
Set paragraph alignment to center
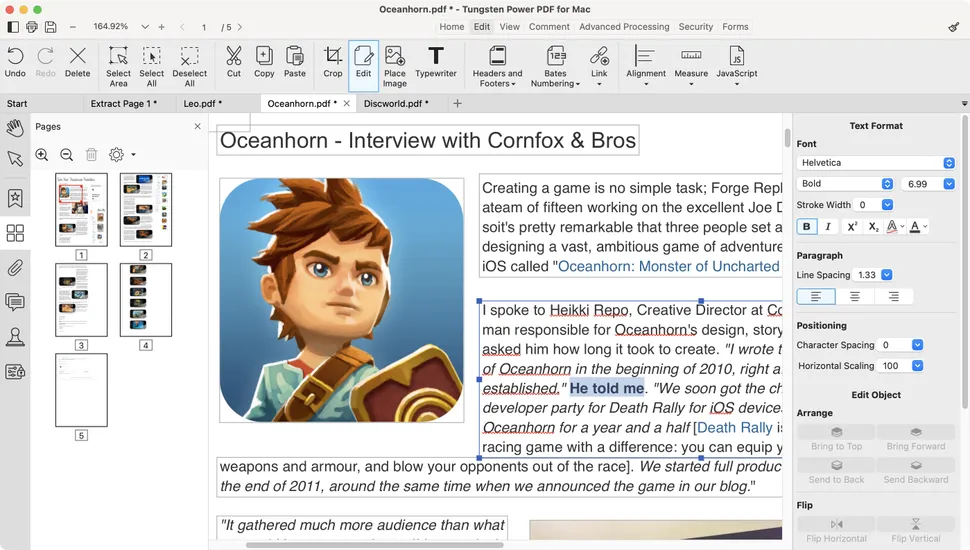[x=854, y=297]
